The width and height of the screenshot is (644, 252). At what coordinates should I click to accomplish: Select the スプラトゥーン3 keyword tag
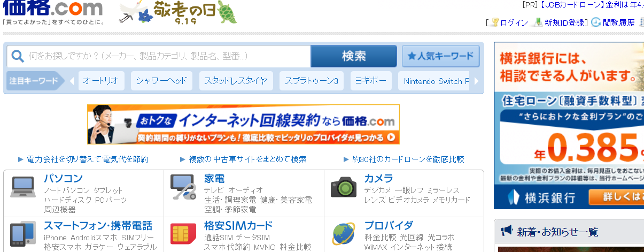pyautogui.click(x=311, y=81)
